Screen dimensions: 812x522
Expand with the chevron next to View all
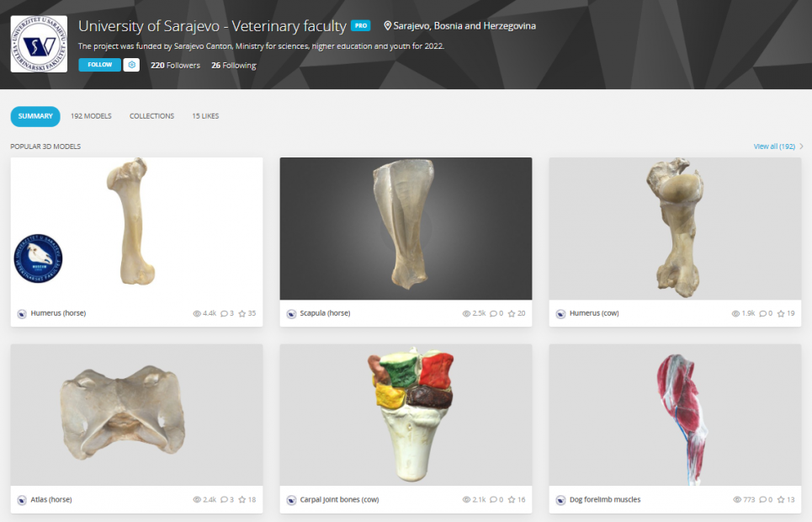point(801,146)
